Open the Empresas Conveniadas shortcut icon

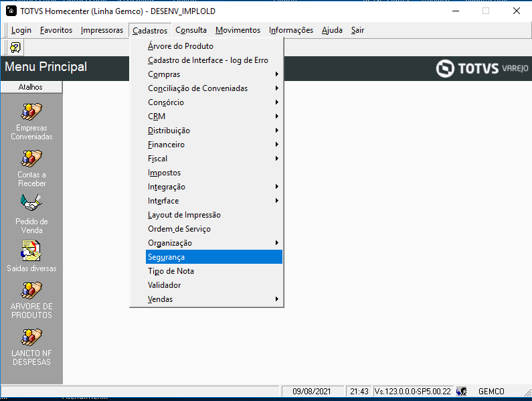[x=31, y=111]
